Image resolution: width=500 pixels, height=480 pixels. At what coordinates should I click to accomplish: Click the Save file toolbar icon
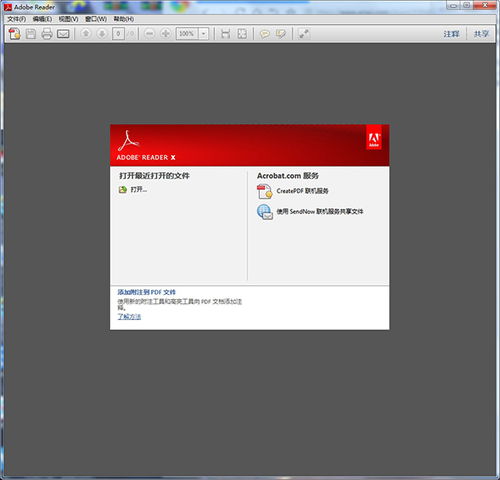31,34
